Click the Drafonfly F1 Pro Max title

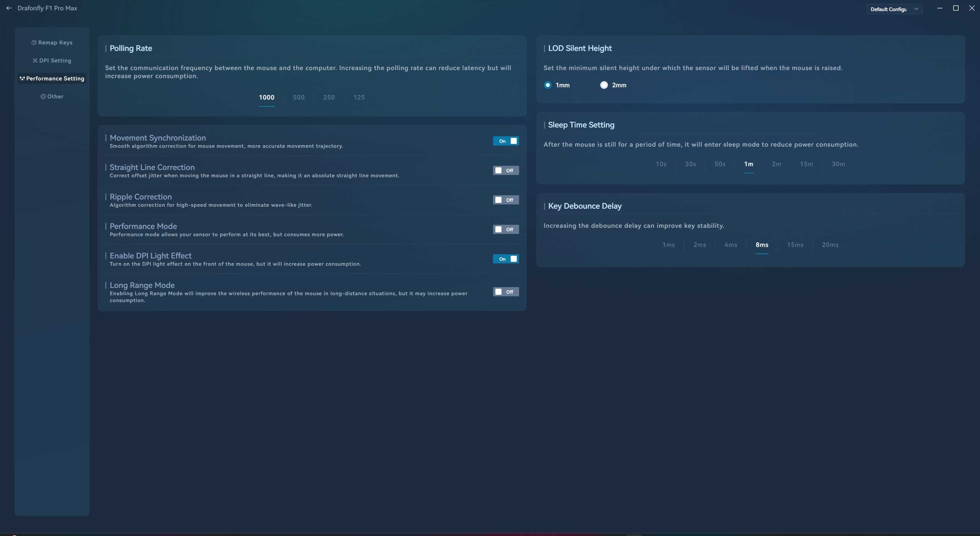(x=47, y=8)
